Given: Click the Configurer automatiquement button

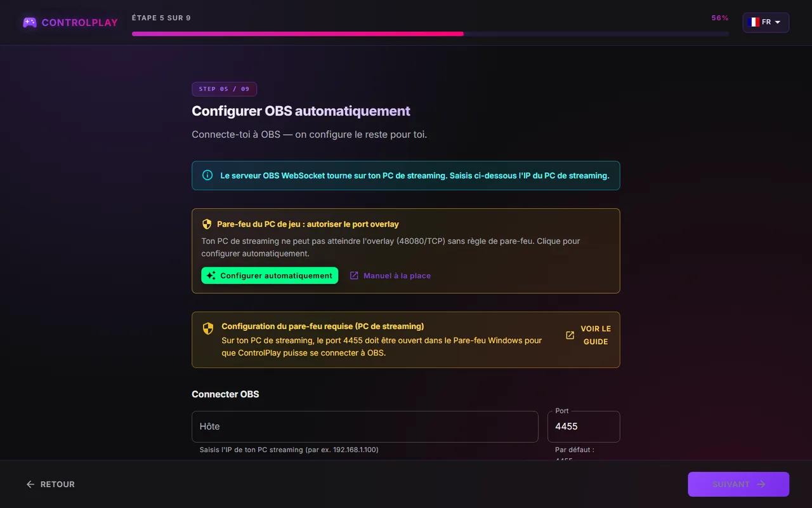Looking at the screenshot, I should pyautogui.click(x=270, y=276).
